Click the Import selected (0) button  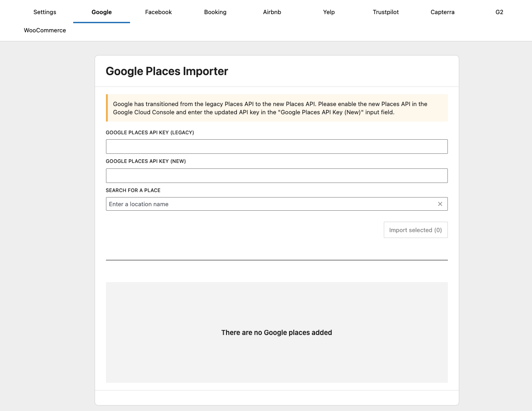pos(416,230)
